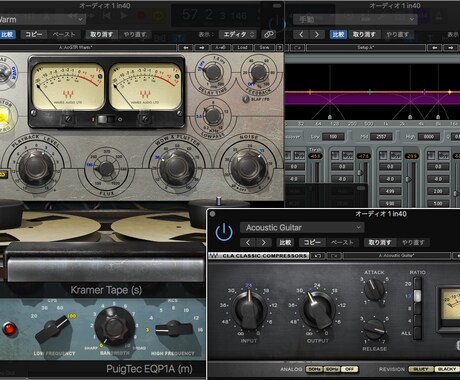This screenshot has height=380, width=460.
Task: Open the エディタ view dropdown
Action: (x=238, y=34)
